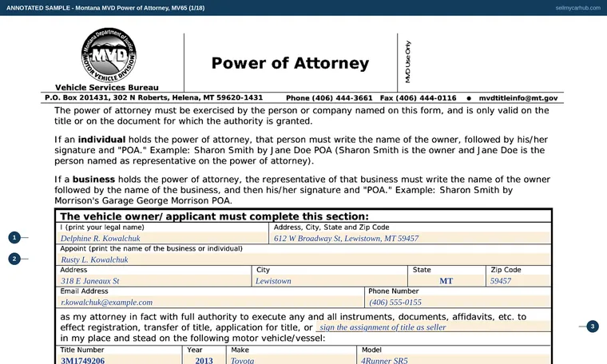Click the "Phone Number" label
This screenshot has height=364, width=607.
[x=393, y=291]
